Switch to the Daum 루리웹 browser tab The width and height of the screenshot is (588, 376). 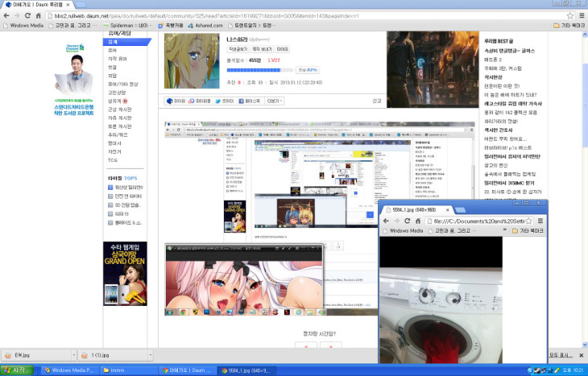(x=36, y=5)
